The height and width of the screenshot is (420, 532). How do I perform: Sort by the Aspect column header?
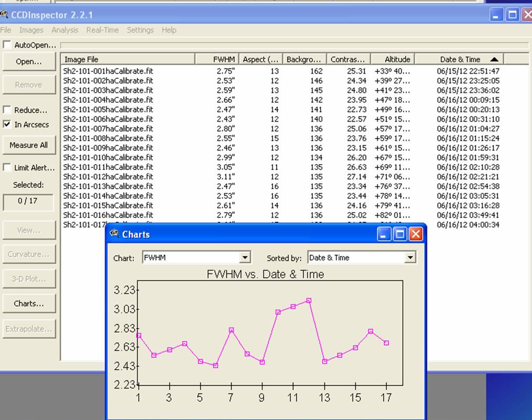(261, 59)
